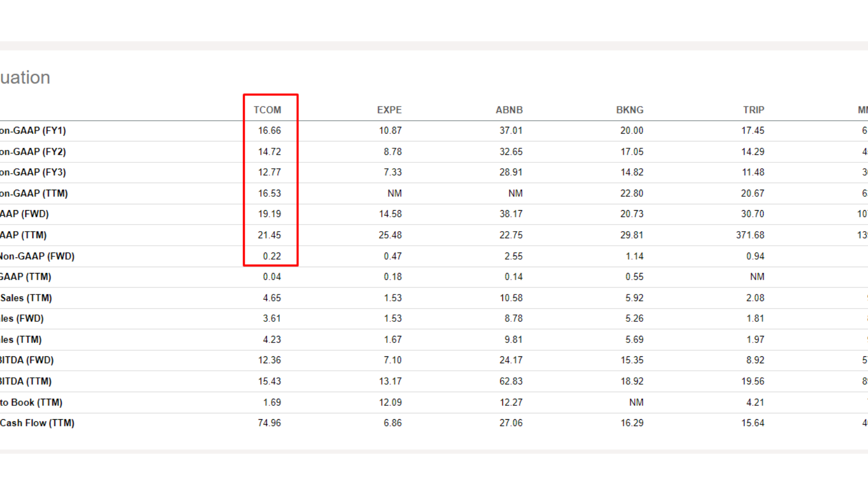This screenshot has height=488, width=868.
Task: Click the TRIP value 15.64
Action: 753,423
